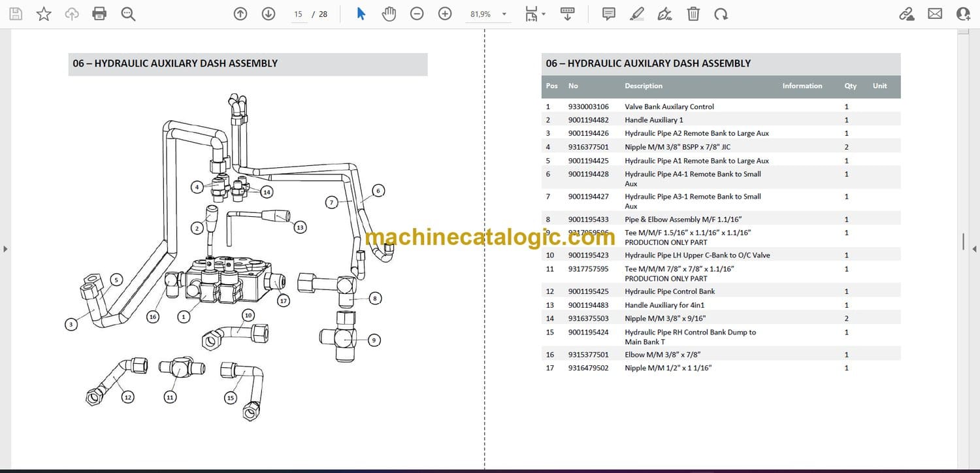
Task: Click the 'Unit' column header
Action: pyautogui.click(x=880, y=86)
